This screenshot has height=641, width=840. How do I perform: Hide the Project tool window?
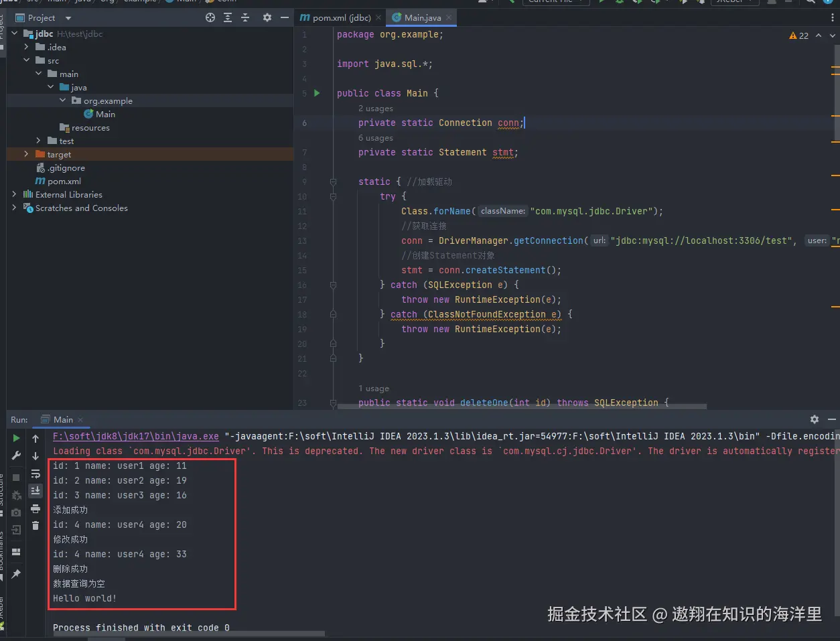tap(285, 17)
